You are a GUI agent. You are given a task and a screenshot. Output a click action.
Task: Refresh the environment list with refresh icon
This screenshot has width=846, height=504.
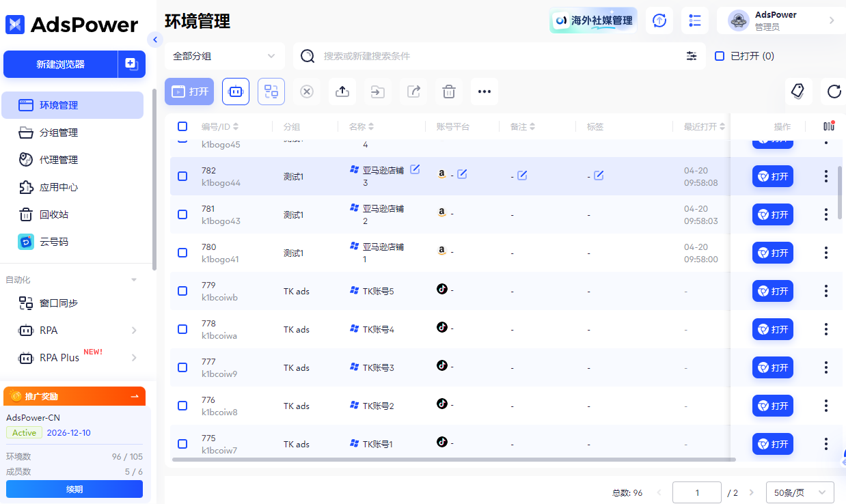pyautogui.click(x=834, y=91)
